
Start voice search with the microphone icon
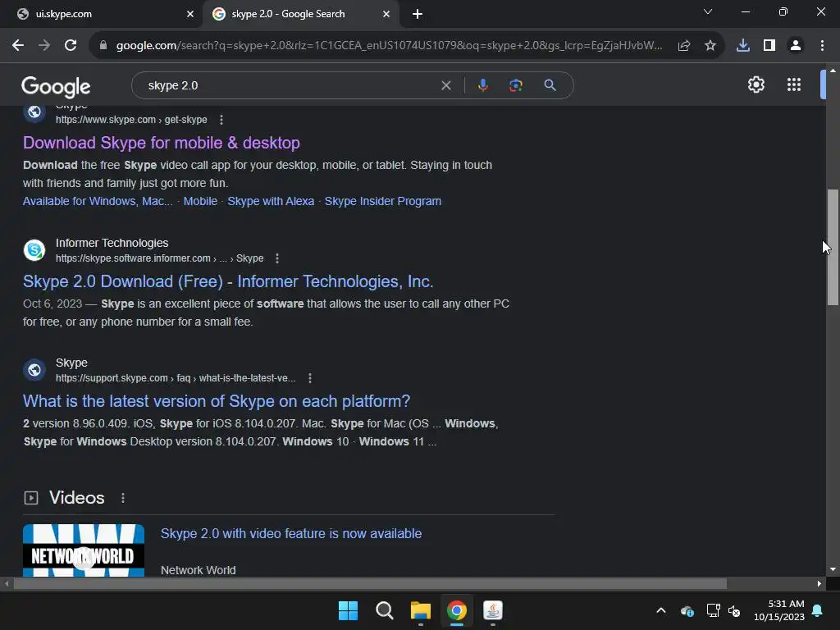tap(483, 85)
